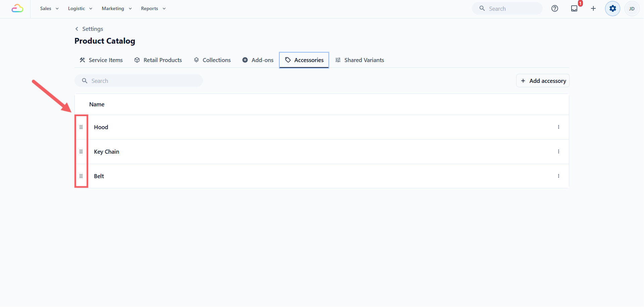The height and width of the screenshot is (307, 644).
Task: Expand the Logistic menu
Action: click(x=80, y=8)
